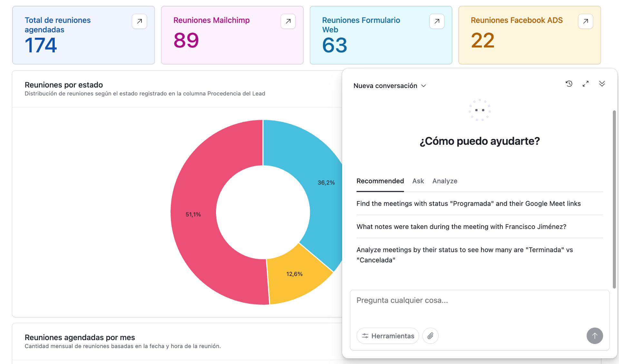
Task: Click the 63 Formulario Web value
Action: 335,45
